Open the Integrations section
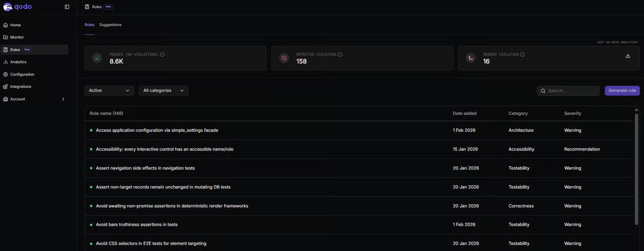This screenshot has height=251, width=644. (20, 86)
